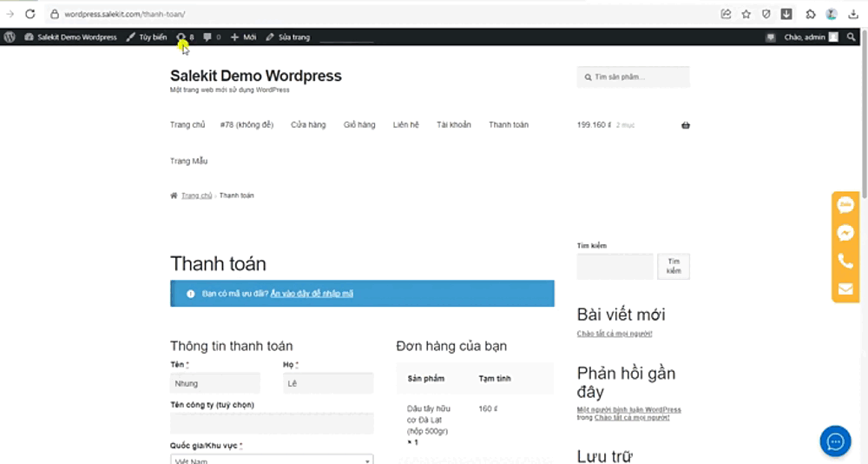
Task: Open Quốc gia/Khu vực country dropdown
Action: [272, 459]
